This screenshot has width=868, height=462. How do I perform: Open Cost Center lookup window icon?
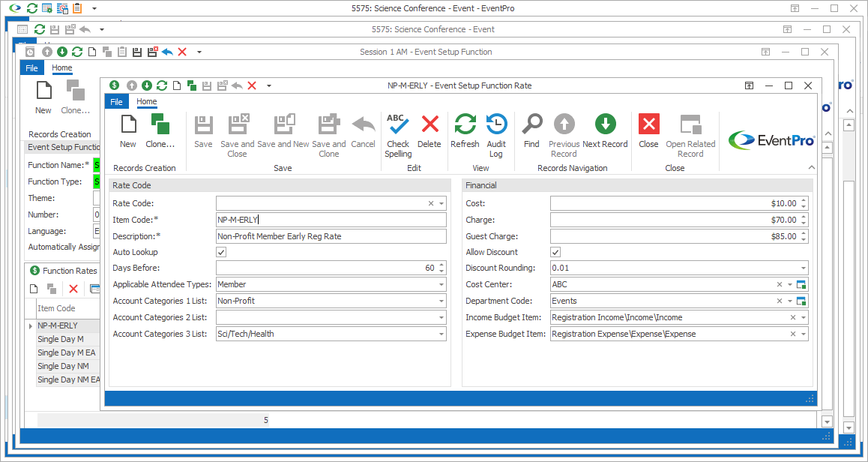click(x=801, y=284)
